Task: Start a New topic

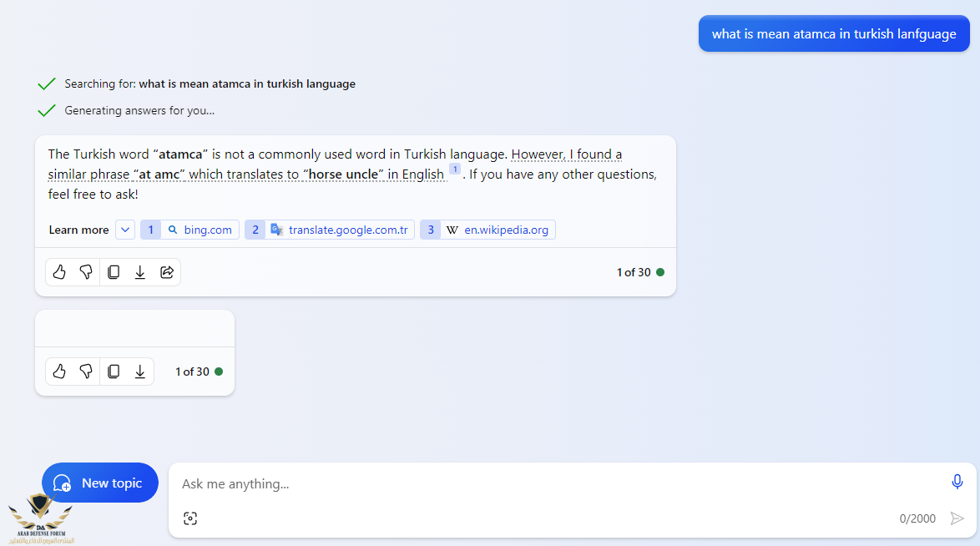Action: point(100,483)
